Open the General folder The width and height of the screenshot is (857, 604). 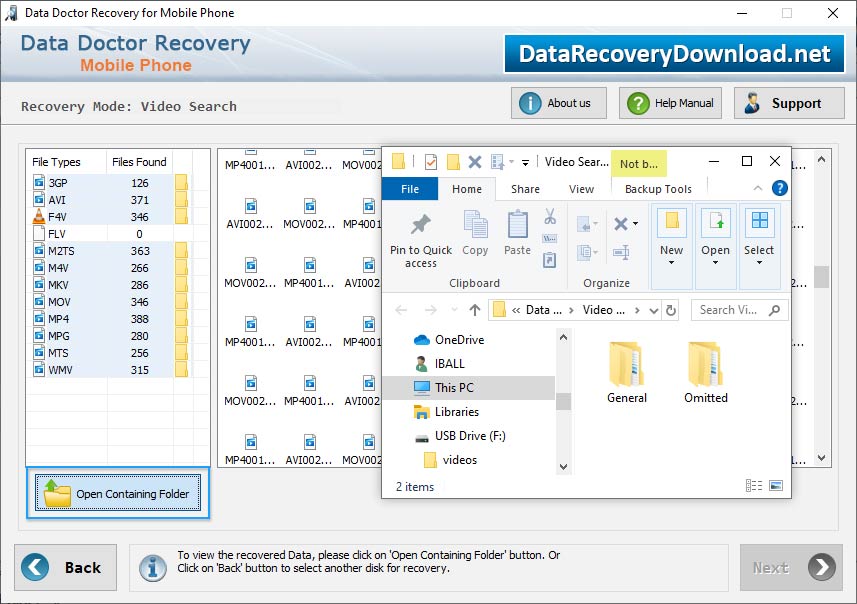tap(626, 373)
